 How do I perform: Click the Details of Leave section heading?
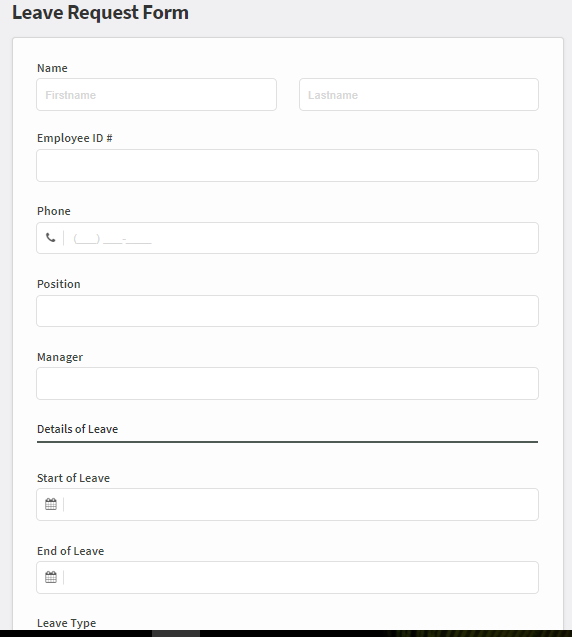(x=77, y=429)
